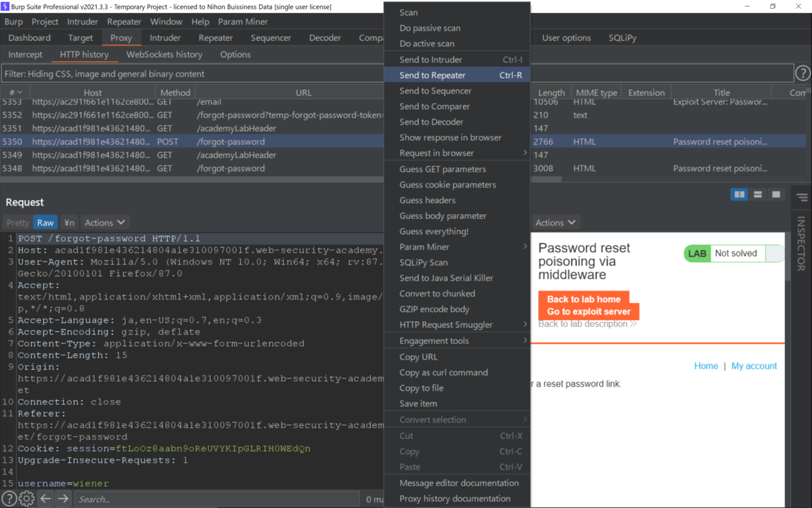Open the Param Miner menu bar item

coord(243,22)
